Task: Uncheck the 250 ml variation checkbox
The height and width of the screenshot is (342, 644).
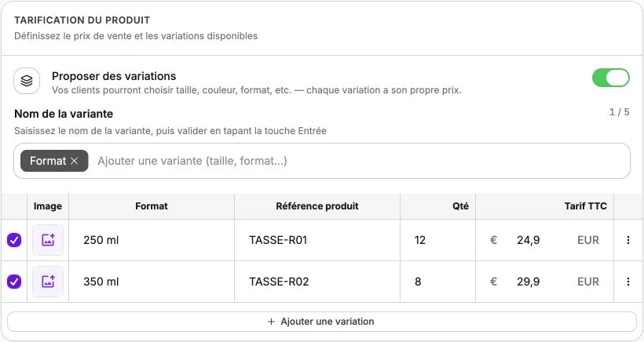Action: click(14, 240)
